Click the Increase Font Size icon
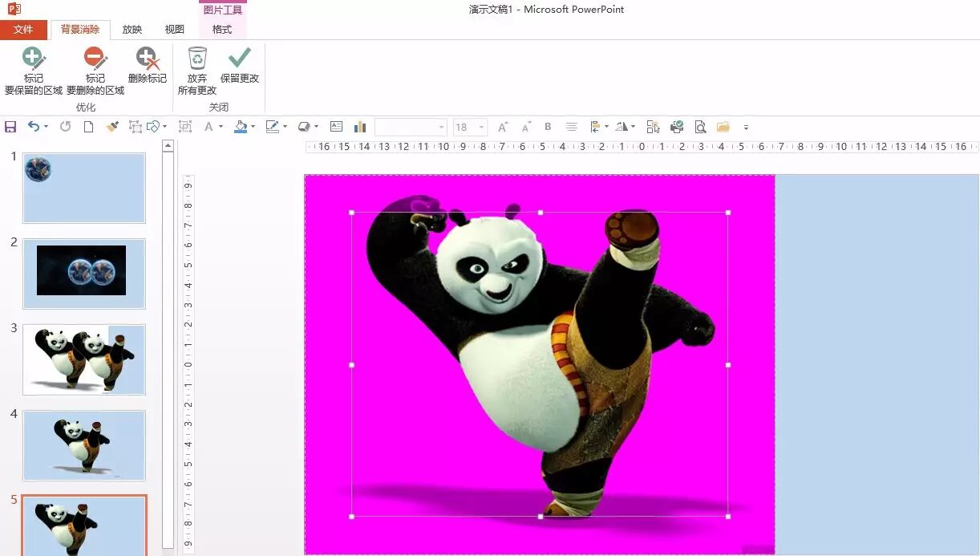Screen dimensions: 980x556 pyautogui.click(x=503, y=127)
